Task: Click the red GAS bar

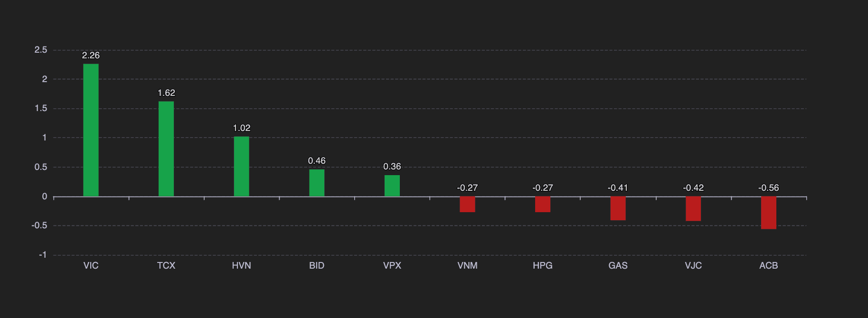Action: click(x=618, y=208)
